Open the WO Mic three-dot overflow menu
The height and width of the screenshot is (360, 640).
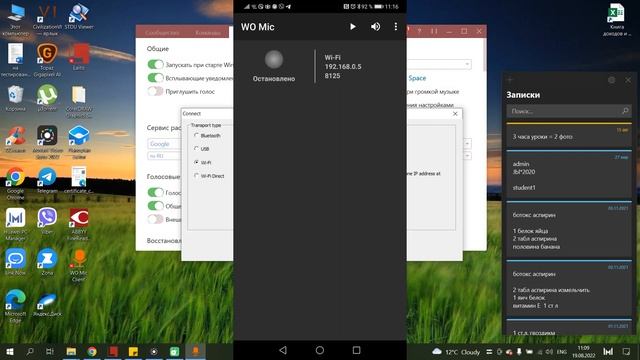pyautogui.click(x=396, y=27)
